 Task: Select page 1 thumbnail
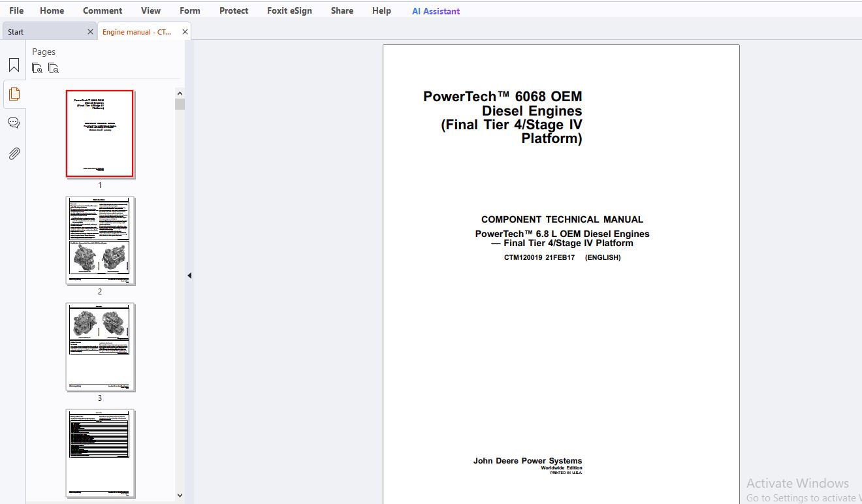(x=100, y=134)
